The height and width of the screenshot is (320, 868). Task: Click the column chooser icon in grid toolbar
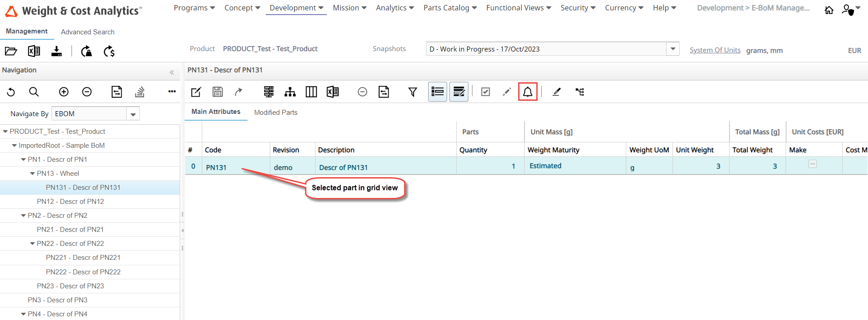click(311, 92)
